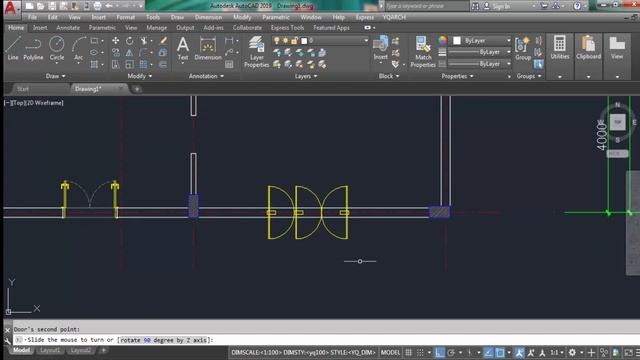640x360 pixels.
Task: Click the Copy tool icon
Action: click(116, 53)
